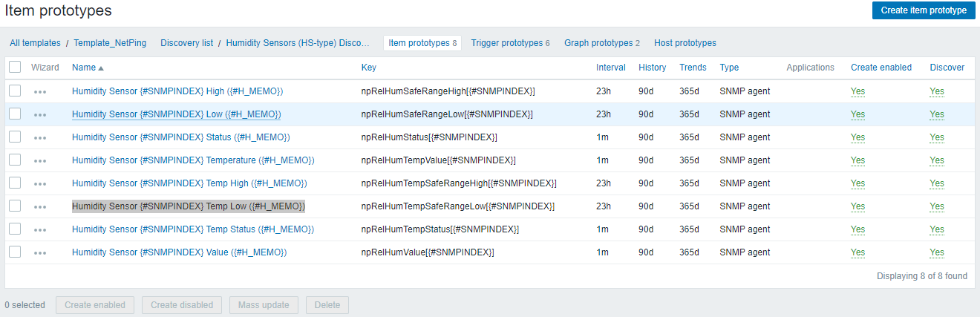Toggle Create enabled Yes for Humidity Sensor Value
The width and height of the screenshot is (980, 317).
(857, 252)
